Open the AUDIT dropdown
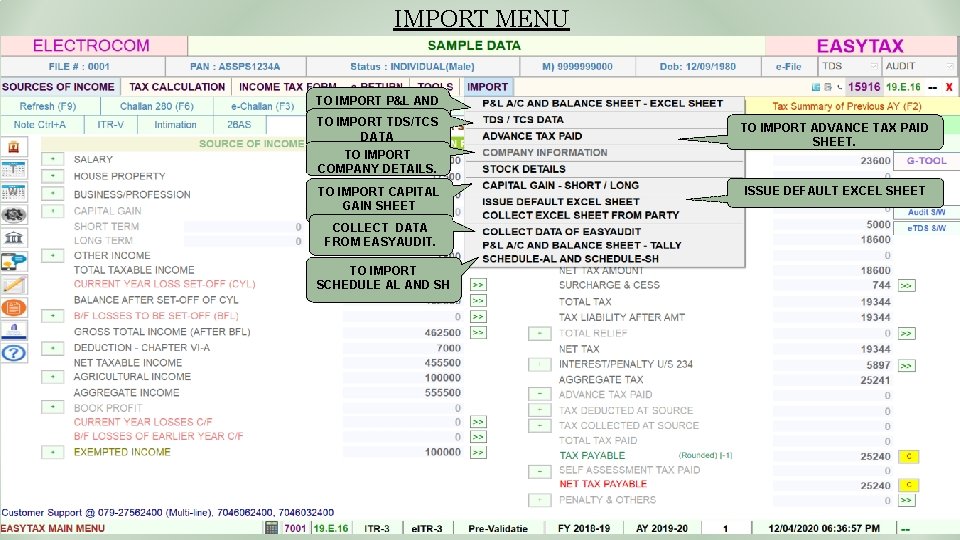960x540 pixels. coord(919,66)
